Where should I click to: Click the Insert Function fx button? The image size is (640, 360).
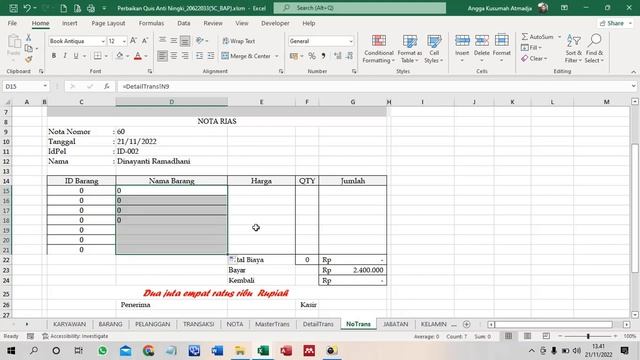coord(107,87)
